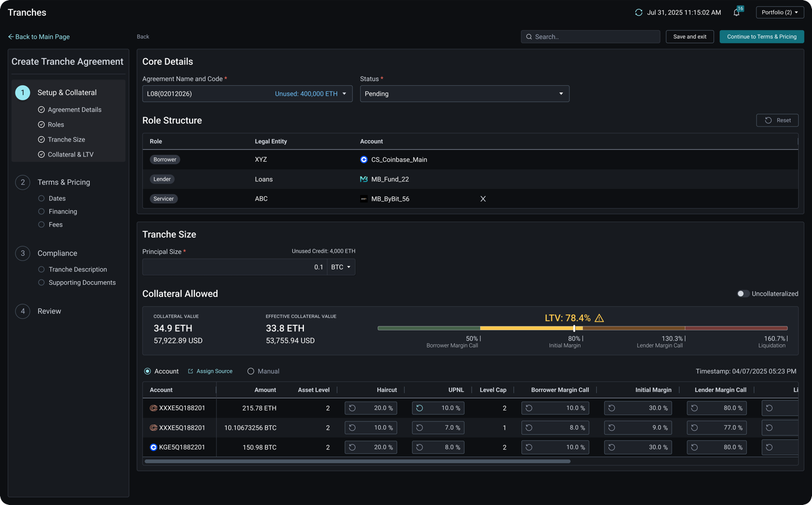812x505 pixels.
Task: Reset Lender Margin Call 77.0 % value
Action: [694, 428]
